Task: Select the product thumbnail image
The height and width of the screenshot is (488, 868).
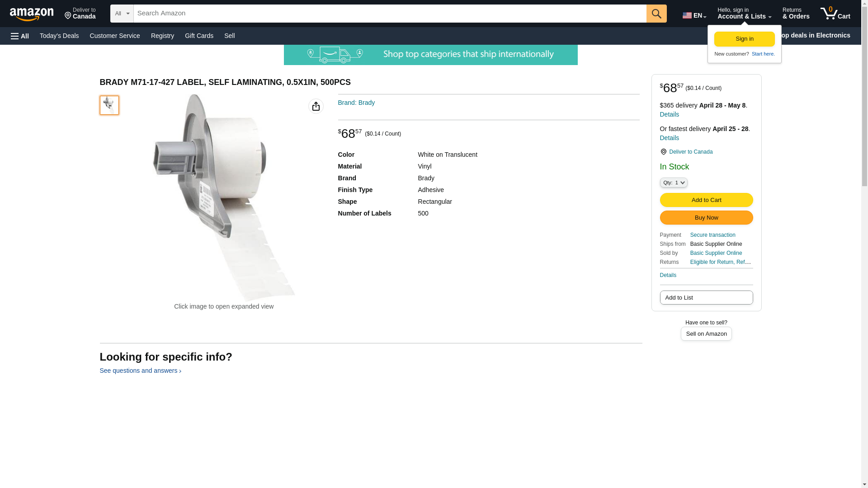Action: pyautogui.click(x=109, y=105)
